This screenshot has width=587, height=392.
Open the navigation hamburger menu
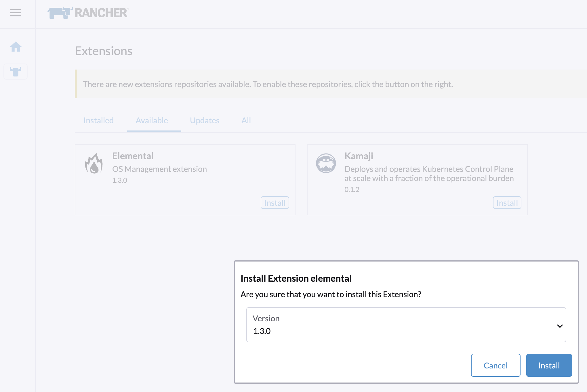click(x=16, y=13)
